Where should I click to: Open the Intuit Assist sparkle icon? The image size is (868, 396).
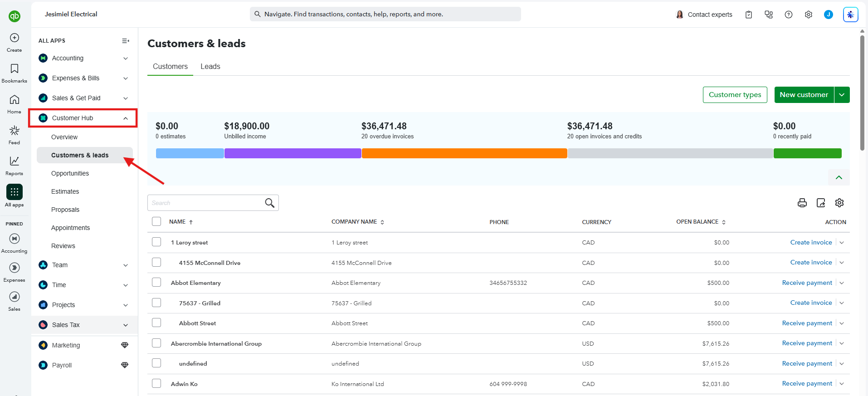pos(850,15)
